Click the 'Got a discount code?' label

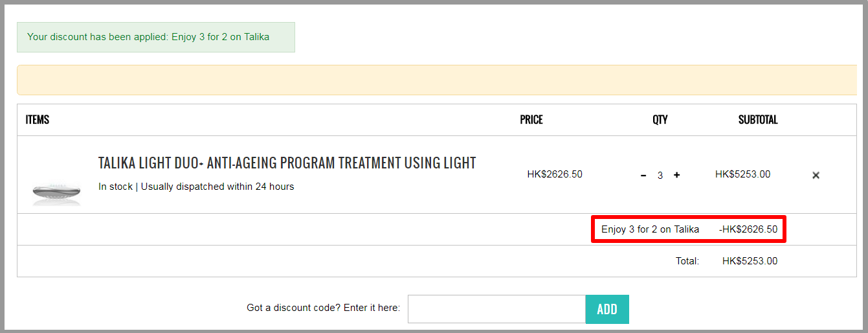coord(324,308)
